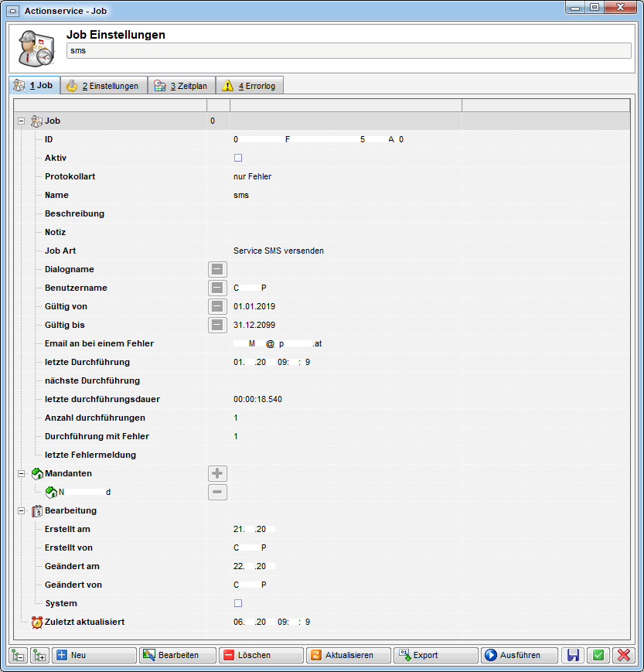The image size is (644, 672).
Task: Collapse the Bearbeitung tree node
Action: point(20,510)
